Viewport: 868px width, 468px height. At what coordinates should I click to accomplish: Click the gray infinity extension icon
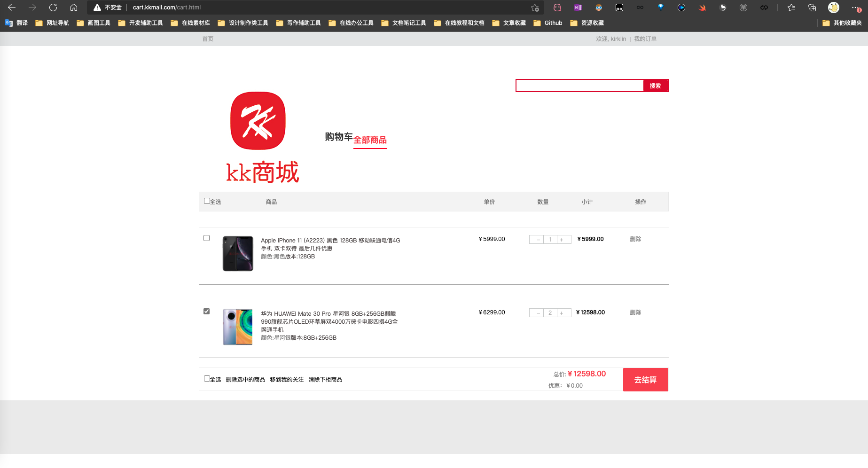pos(640,8)
